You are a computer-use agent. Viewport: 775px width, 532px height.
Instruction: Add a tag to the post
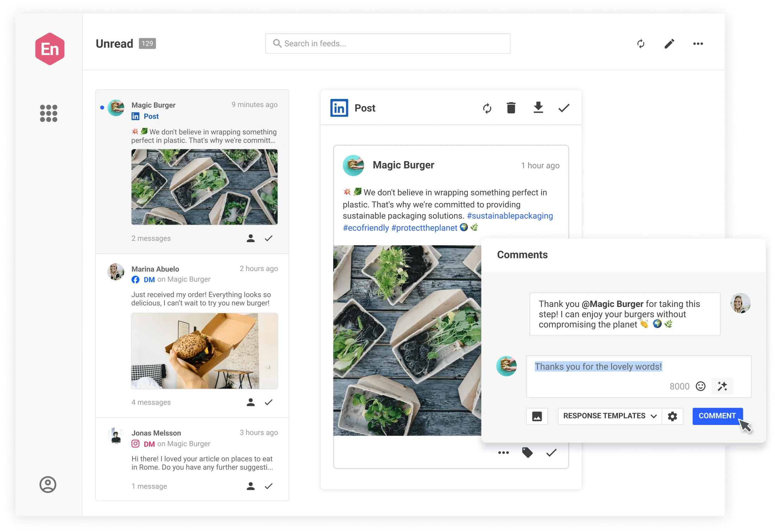coord(527,452)
